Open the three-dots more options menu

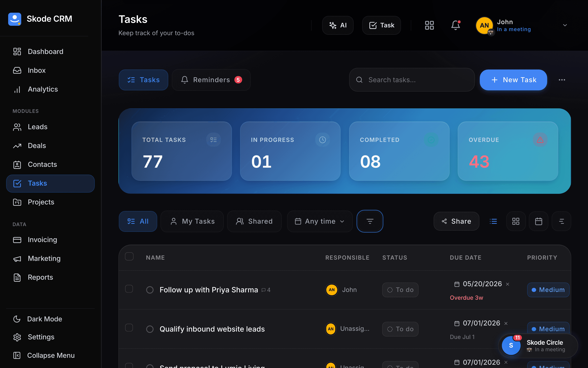(562, 80)
